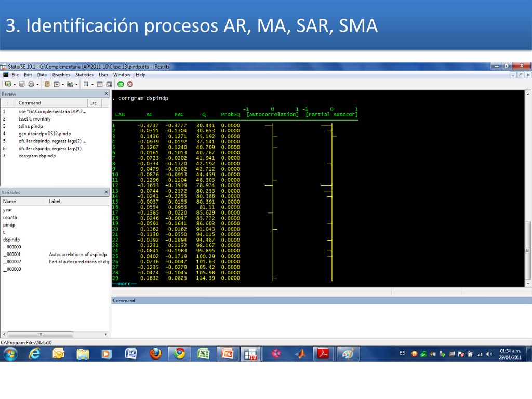Open Windows Explorer folder on taskbar
The width and height of the screenshot is (532, 399).
tap(83, 354)
